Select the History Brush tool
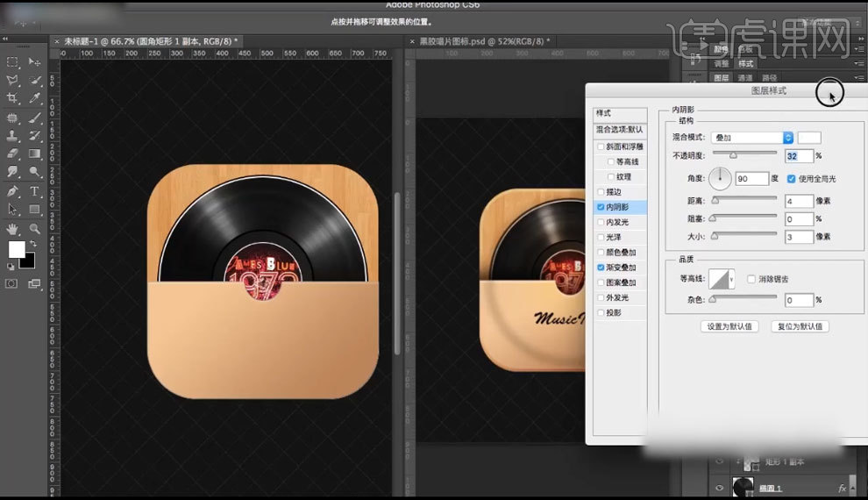The width and height of the screenshot is (868, 500). coord(34,136)
